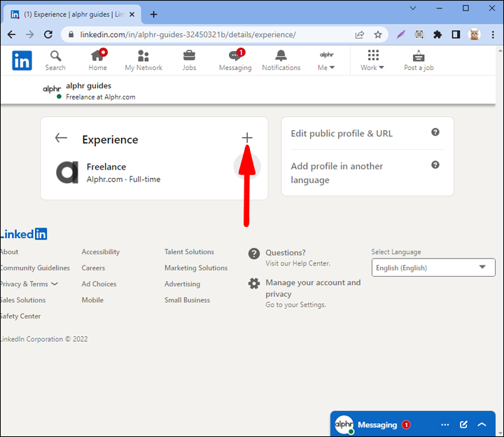This screenshot has height=437, width=504.
Task: Click the plus icon to add experience
Action: click(x=246, y=138)
